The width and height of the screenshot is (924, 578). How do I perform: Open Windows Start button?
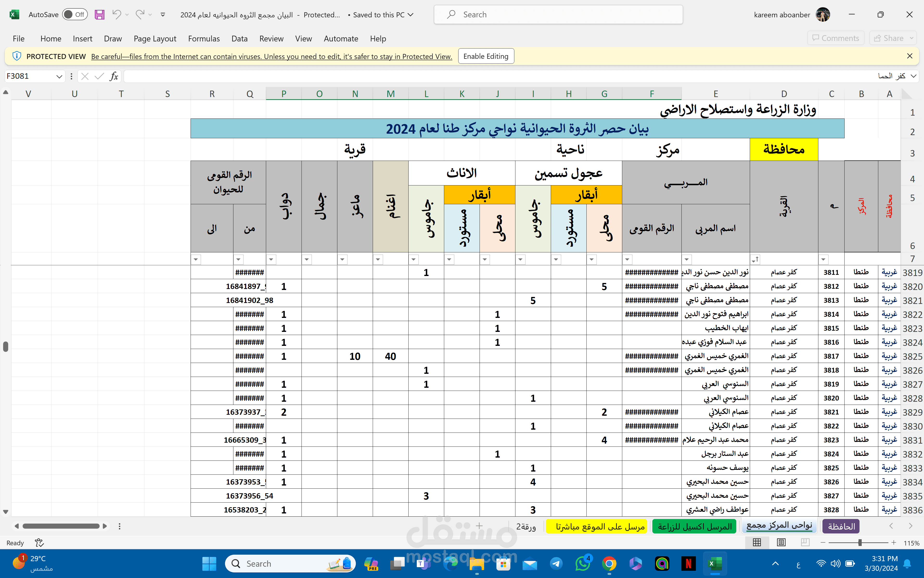pyautogui.click(x=209, y=564)
